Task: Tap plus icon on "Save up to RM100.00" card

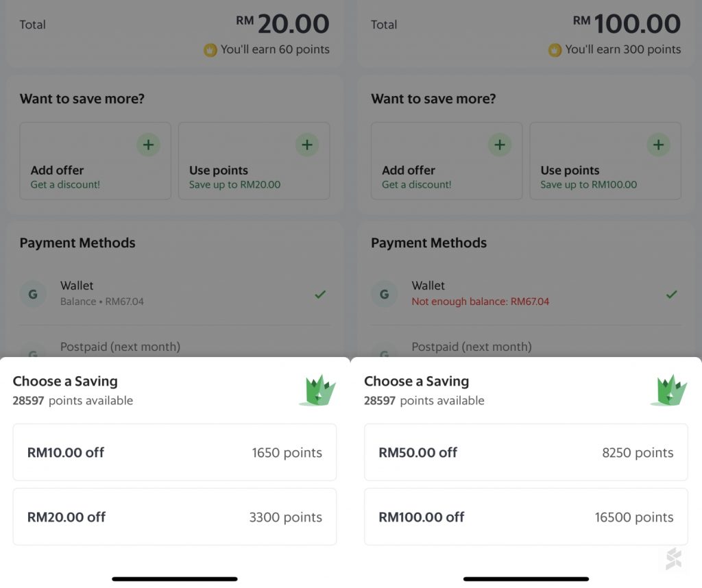Action: [658, 145]
